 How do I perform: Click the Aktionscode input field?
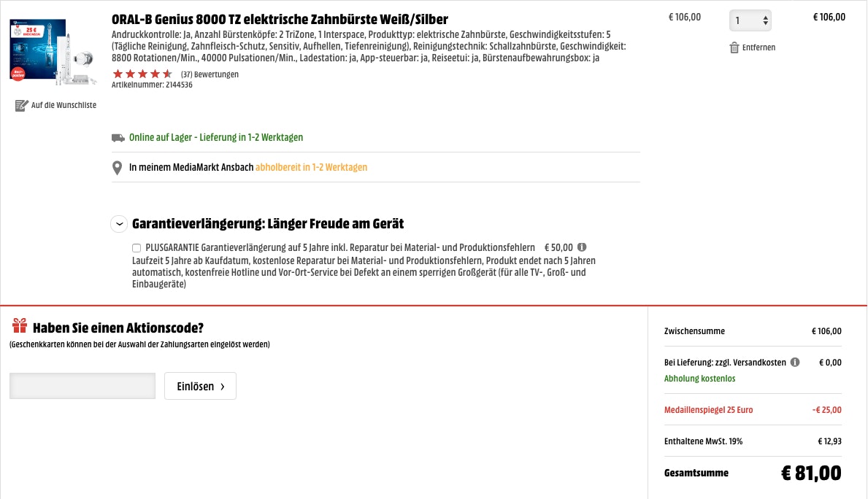82,386
